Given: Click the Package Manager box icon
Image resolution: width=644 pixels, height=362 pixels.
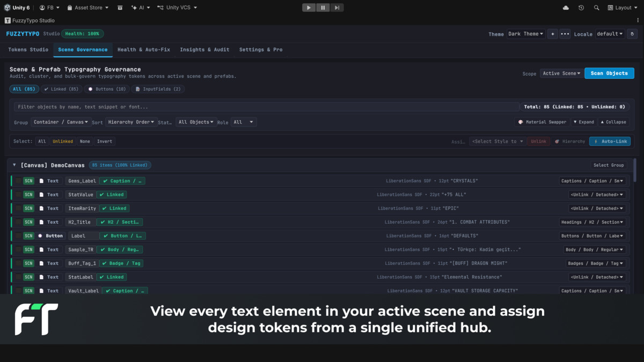Looking at the screenshot, I should (x=120, y=8).
